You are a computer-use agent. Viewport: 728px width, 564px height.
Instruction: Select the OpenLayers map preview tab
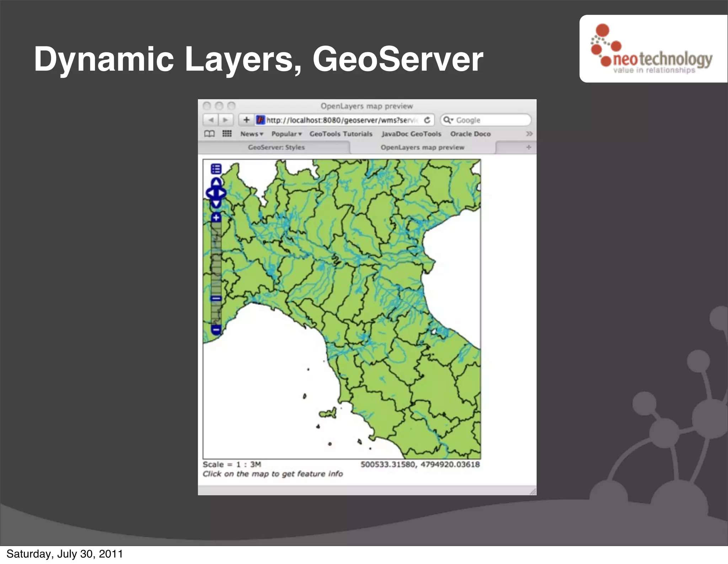pos(422,147)
